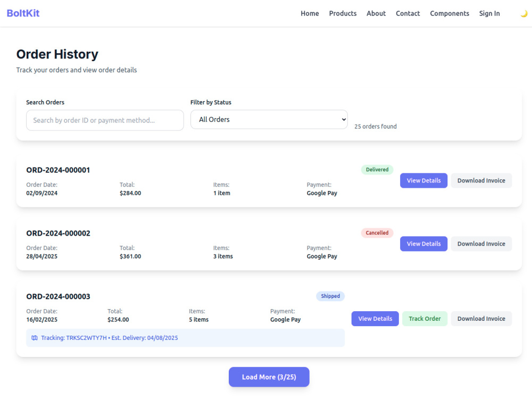The image size is (532, 399).
Task: Go to the Home nav item
Action: pos(310,14)
